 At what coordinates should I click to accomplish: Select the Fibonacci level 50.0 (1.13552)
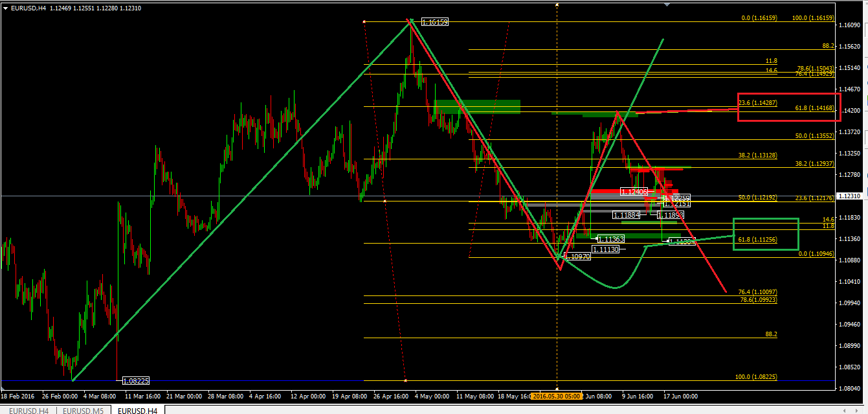coord(815,136)
